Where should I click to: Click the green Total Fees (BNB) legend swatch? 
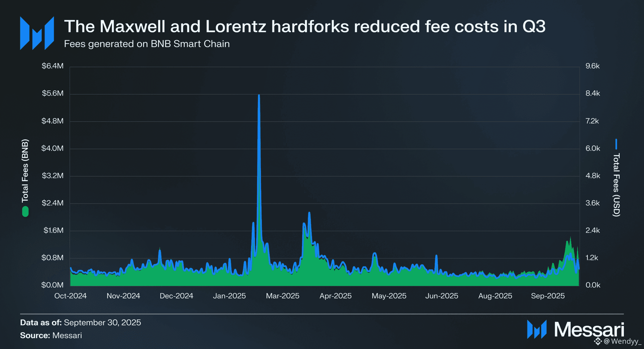pyautogui.click(x=25, y=211)
